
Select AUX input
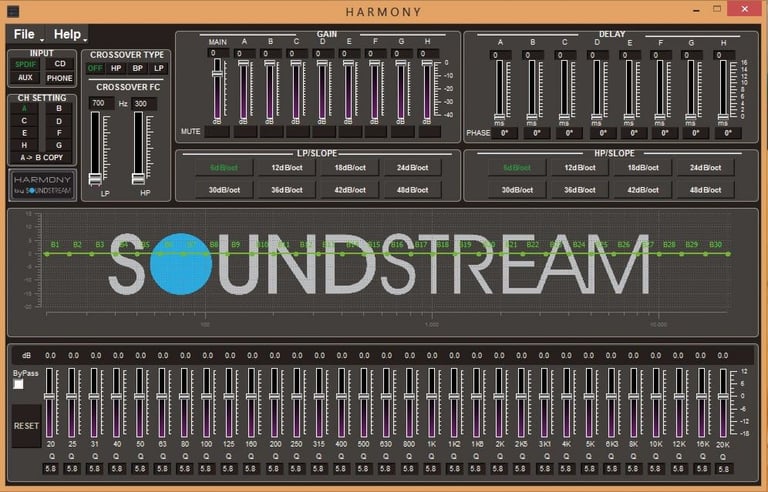[x=25, y=78]
